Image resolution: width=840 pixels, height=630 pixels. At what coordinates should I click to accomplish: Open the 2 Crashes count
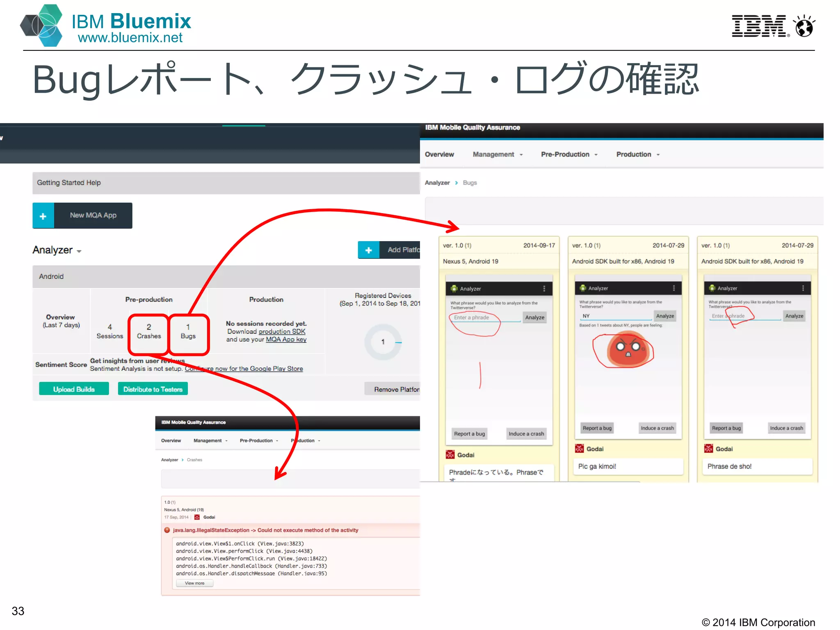coord(149,331)
